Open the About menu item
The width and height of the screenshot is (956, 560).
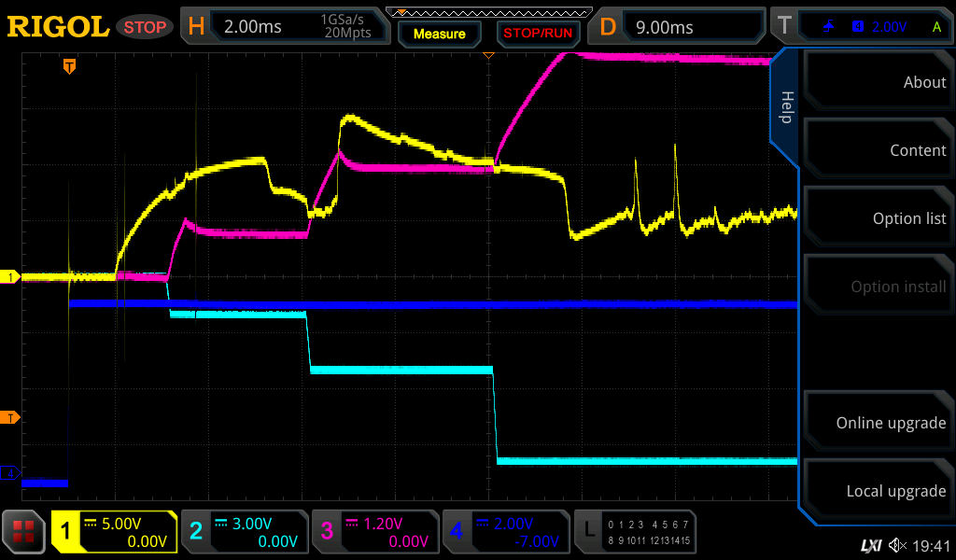[x=879, y=82]
